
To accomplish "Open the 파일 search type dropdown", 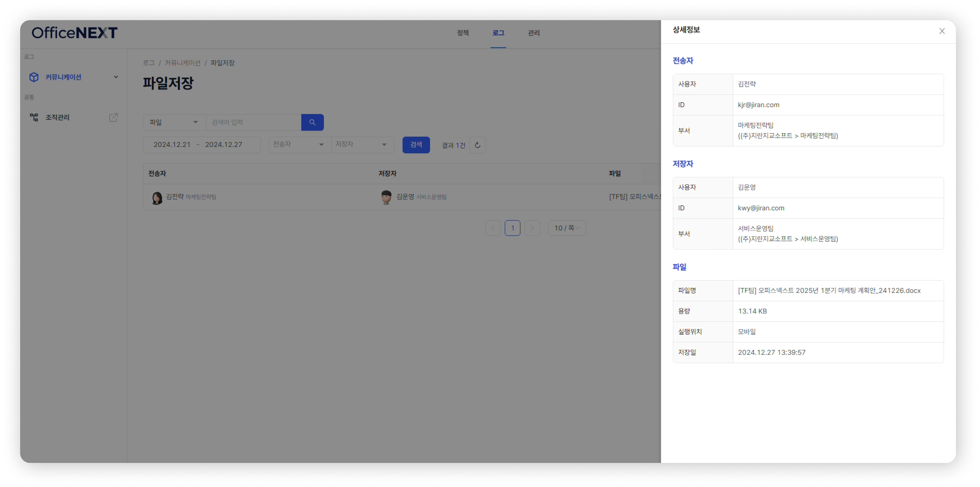I will (x=174, y=122).
